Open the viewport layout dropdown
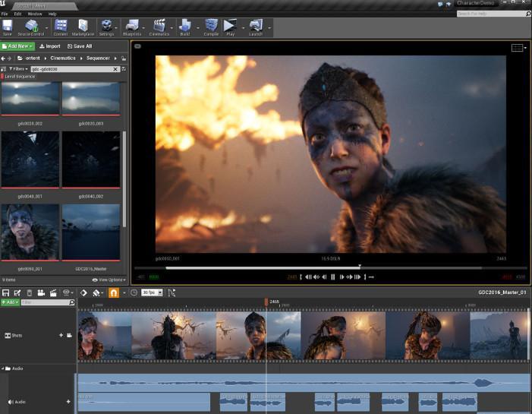This screenshot has width=532, height=414. point(519,48)
